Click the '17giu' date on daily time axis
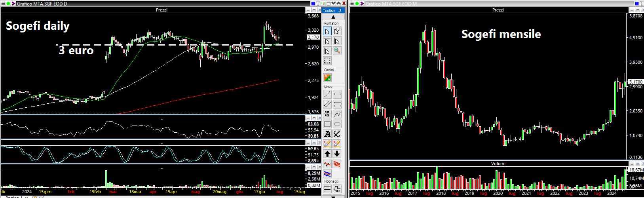This screenshot has height=198, width=644. point(260,192)
